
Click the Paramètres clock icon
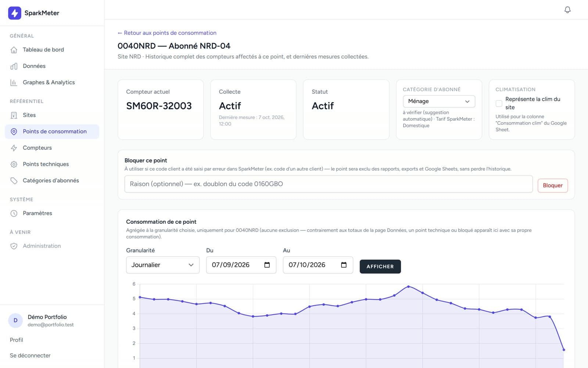14,213
